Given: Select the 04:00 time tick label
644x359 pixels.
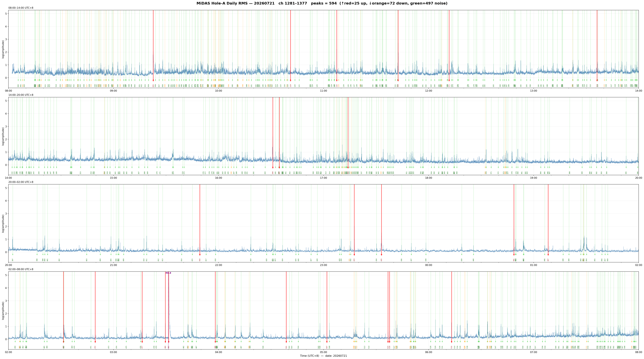Looking at the screenshot, I should [x=219, y=352].
